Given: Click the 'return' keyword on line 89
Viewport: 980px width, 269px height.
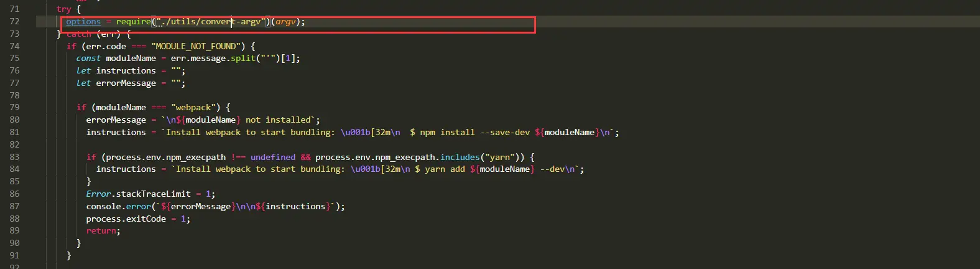Looking at the screenshot, I should point(101,230).
